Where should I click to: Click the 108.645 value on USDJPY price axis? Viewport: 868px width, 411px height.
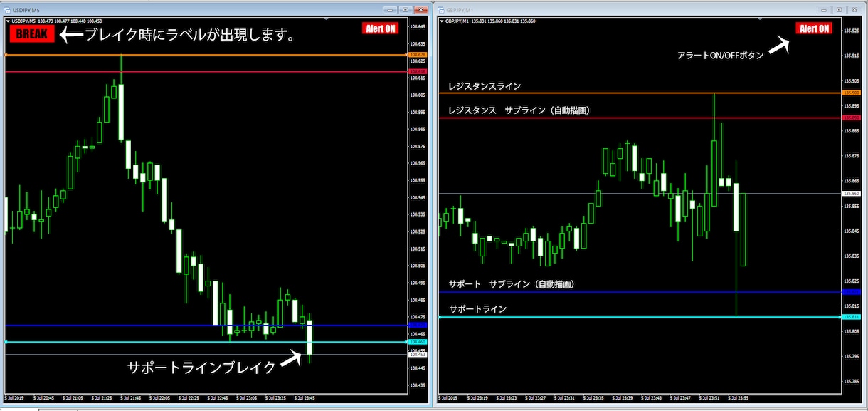tap(418, 26)
